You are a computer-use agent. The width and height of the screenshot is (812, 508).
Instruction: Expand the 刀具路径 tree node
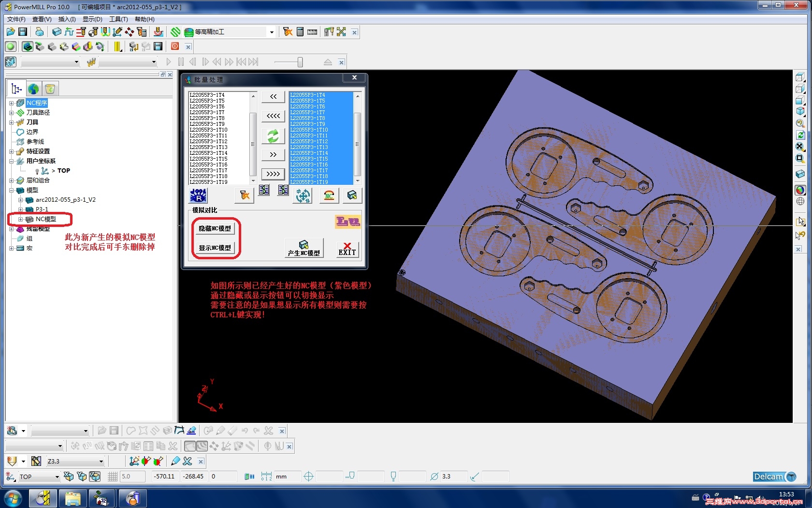(x=11, y=113)
